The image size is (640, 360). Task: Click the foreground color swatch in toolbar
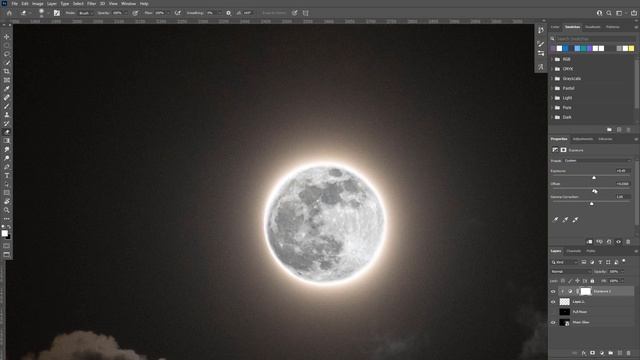tap(4, 233)
